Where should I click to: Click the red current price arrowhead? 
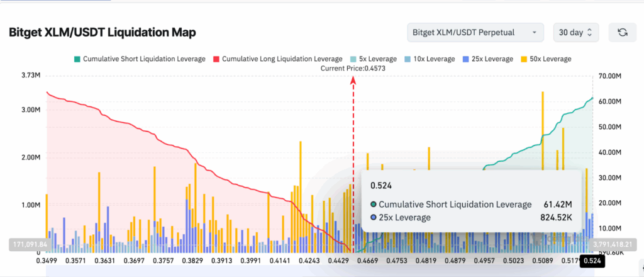click(x=353, y=80)
